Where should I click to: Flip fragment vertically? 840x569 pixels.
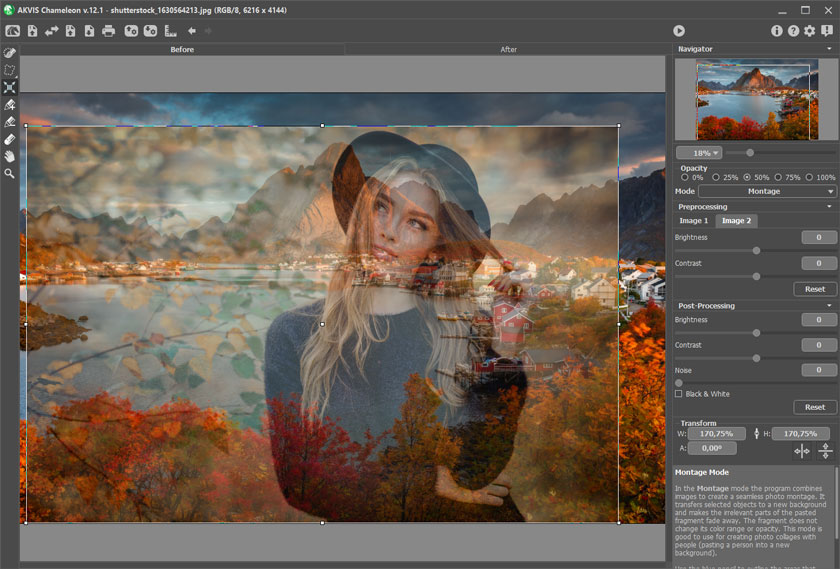click(x=826, y=451)
